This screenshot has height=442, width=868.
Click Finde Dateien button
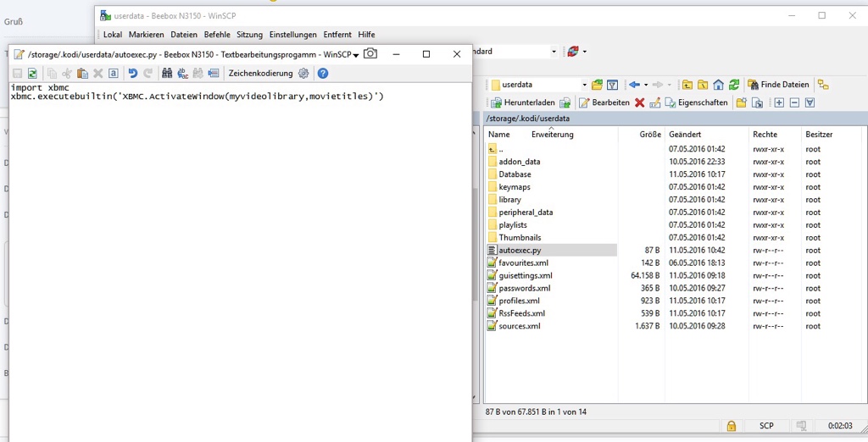pos(778,85)
